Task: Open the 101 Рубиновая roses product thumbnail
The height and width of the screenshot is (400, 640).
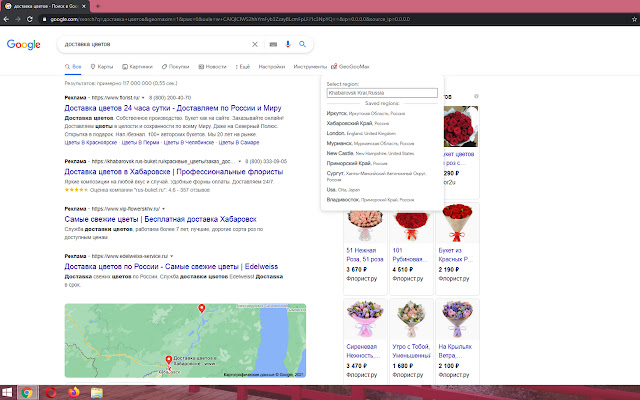Action: coord(411,224)
